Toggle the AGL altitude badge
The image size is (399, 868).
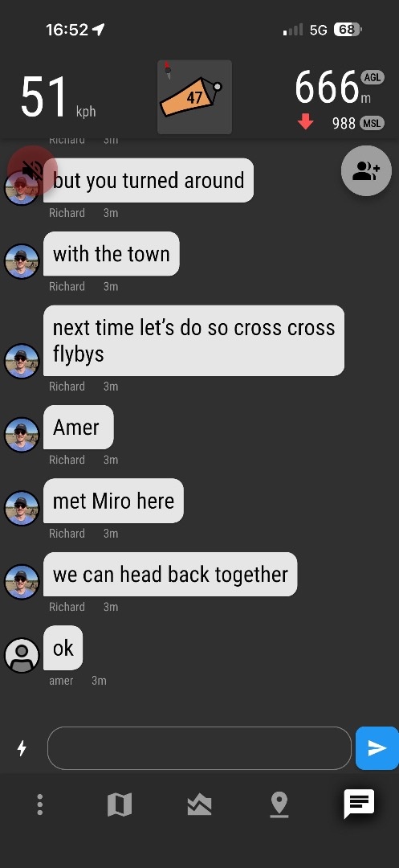372,77
